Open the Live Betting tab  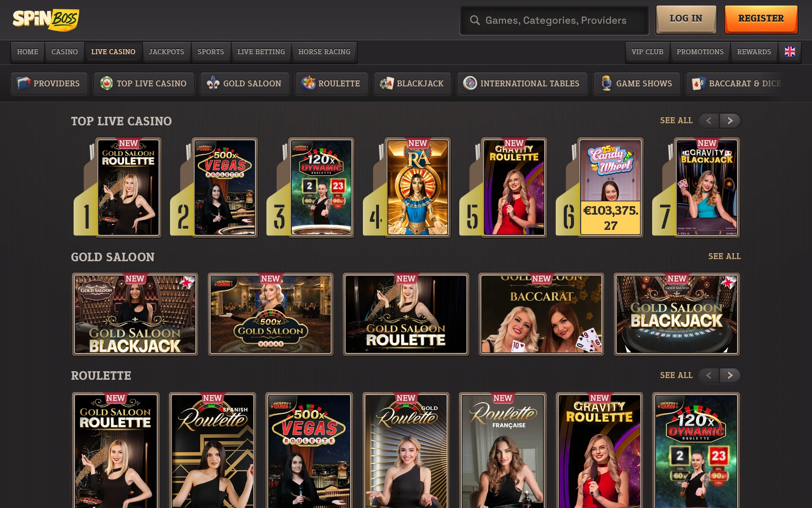(261, 52)
